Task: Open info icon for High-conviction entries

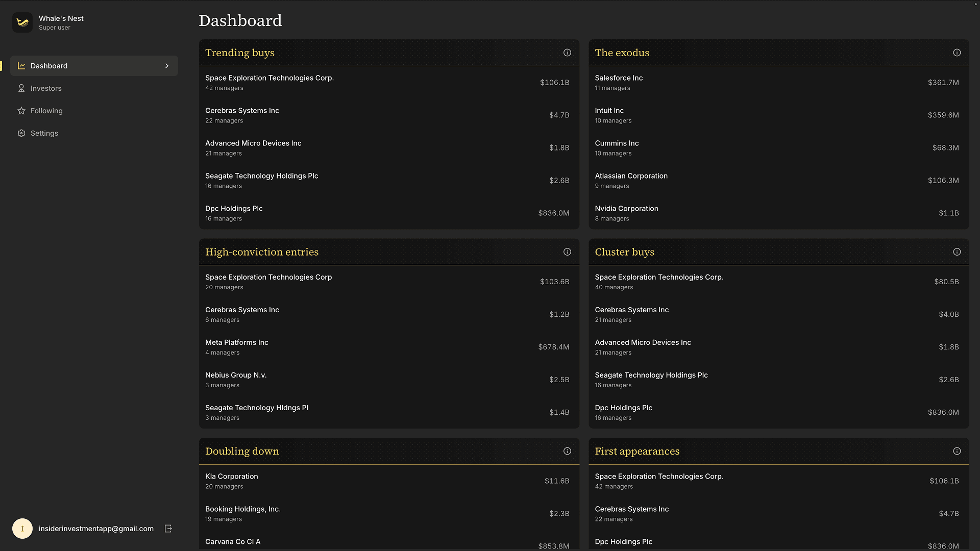Action: pos(567,252)
